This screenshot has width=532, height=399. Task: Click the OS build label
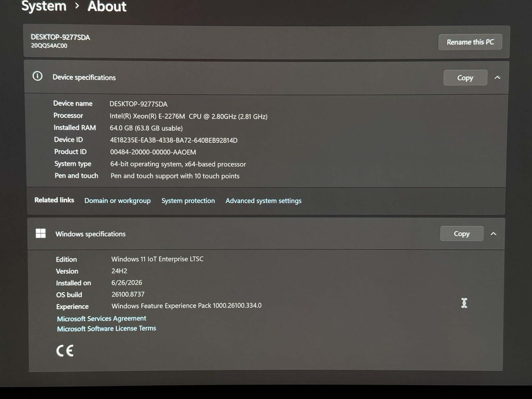tap(69, 295)
